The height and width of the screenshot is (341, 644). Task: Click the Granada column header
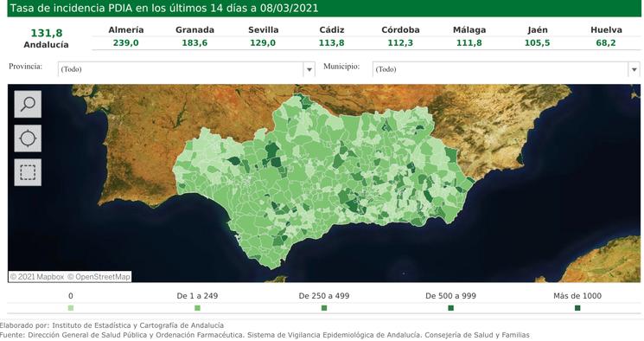pyautogui.click(x=194, y=30)
